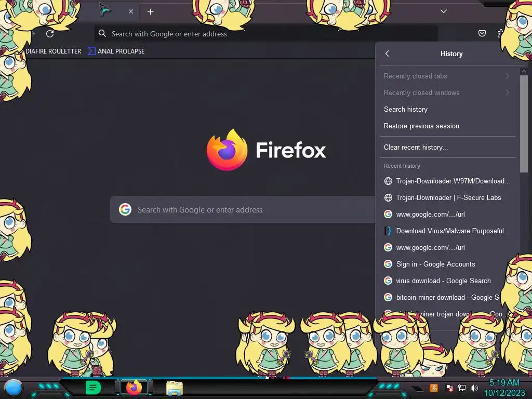The image size is (532, 399).
Task: Click the taskbar clock showing 5:19 AM
Action: click(x=504, y=388)
